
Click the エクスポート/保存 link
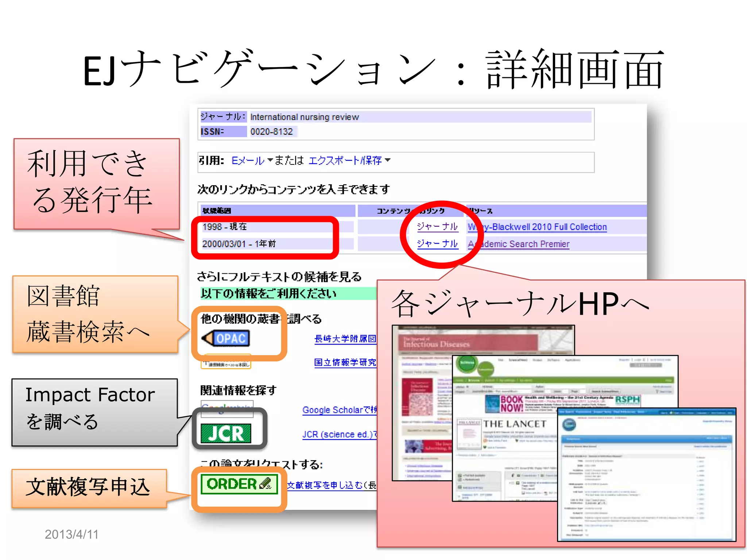(345, 160)
